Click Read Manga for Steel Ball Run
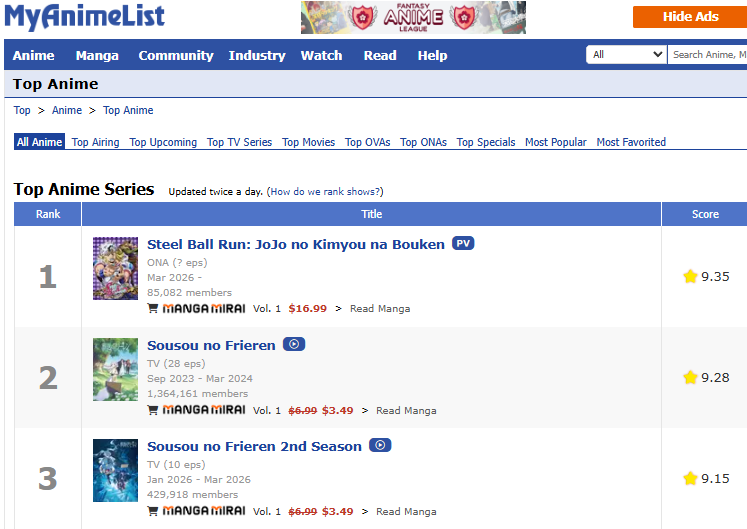The width and height of the screenshot is (747, 529). click(x=380, y=308)
